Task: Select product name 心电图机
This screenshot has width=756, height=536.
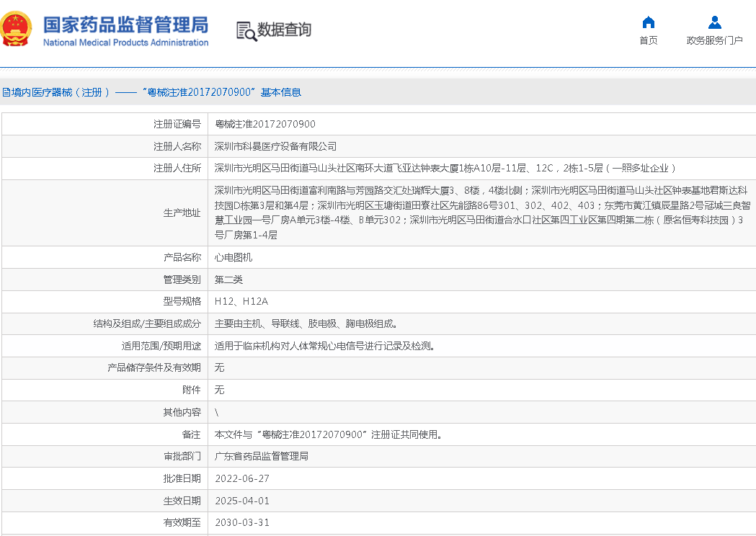Action: 234,257
